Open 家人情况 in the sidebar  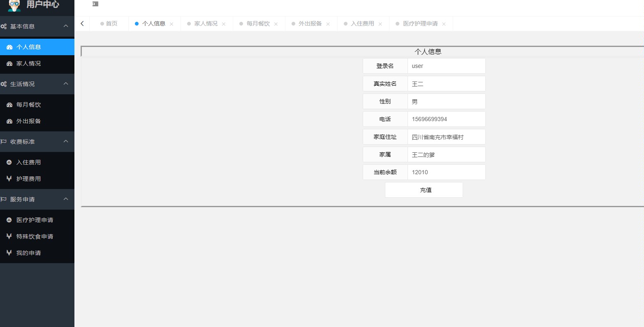pyautogui.click(x=37, y=63)
